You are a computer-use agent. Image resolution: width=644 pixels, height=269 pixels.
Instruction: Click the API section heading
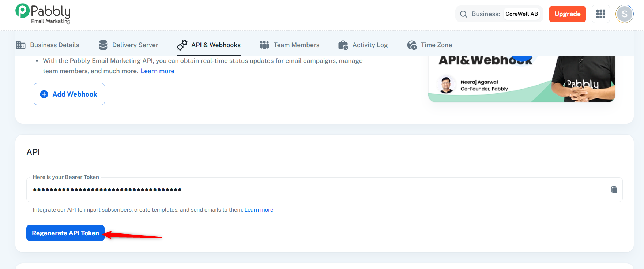pyautogui.click(x=33, y=152)
